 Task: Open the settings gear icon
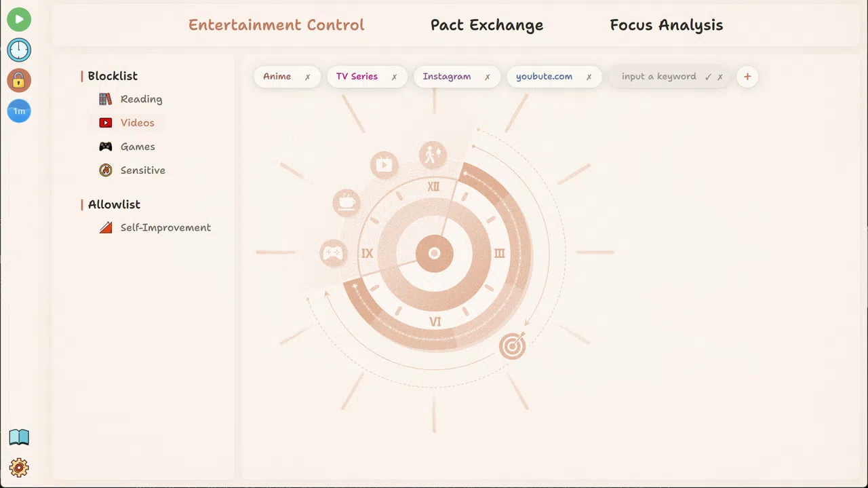[x=19, y=468]
